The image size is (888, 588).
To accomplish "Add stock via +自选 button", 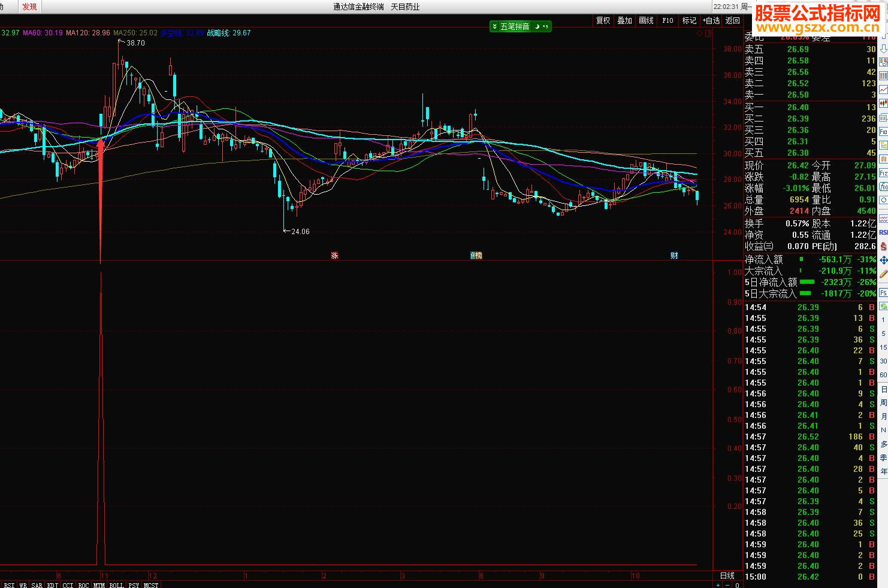I will pyautogui.click(x=711, y=20).
